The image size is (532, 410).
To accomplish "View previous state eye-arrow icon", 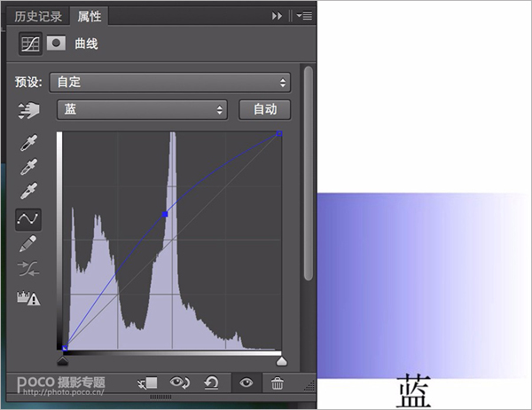I will click(x=180, y=382).
